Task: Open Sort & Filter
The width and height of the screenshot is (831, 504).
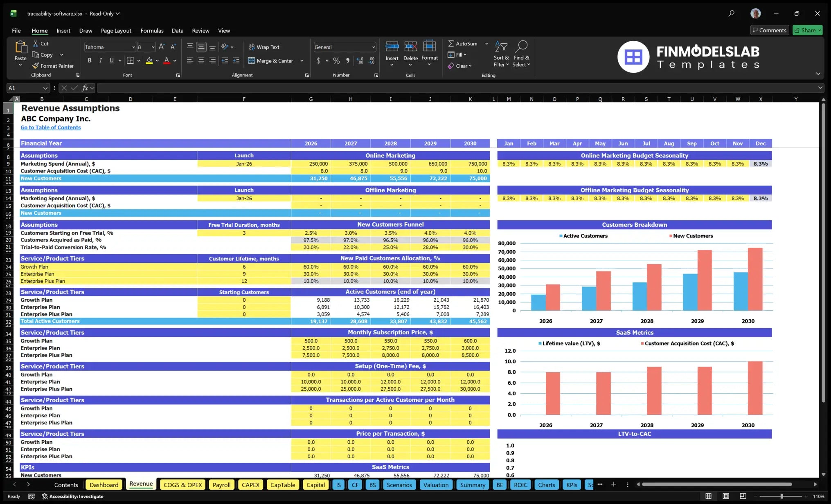Action: [501, 53]
